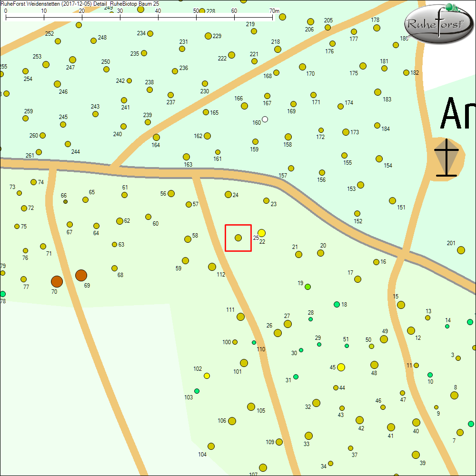476x476 pixels.
Task: Choose tree marker 164 near path fork
Action: [x=156, y=138]
